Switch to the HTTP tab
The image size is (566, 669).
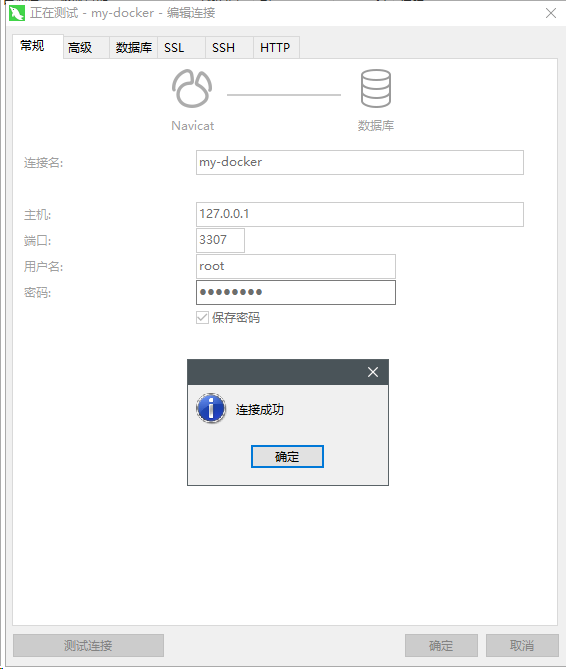coord(276,47)
